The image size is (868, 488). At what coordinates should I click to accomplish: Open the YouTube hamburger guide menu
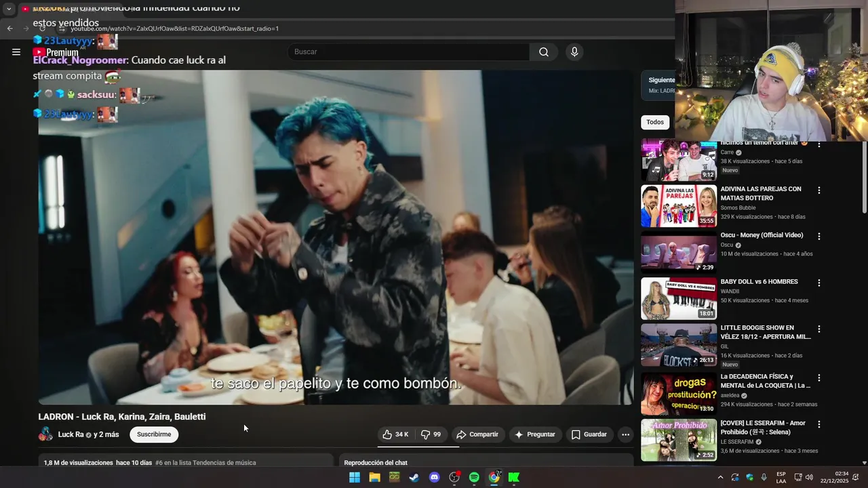(x=16, y=52)
